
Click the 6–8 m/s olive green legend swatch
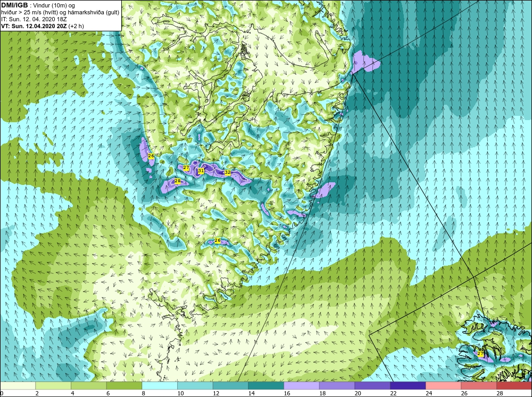coord(124,385)
